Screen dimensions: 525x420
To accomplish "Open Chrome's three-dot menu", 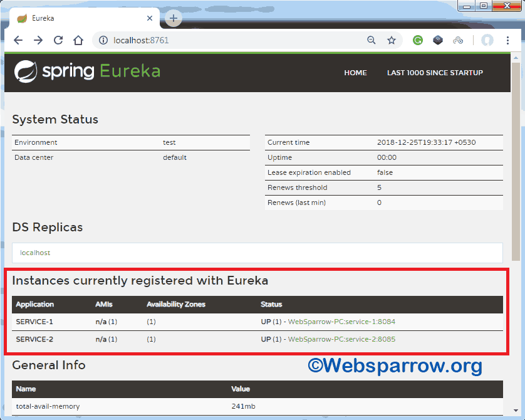I will (x=508, y=39).
